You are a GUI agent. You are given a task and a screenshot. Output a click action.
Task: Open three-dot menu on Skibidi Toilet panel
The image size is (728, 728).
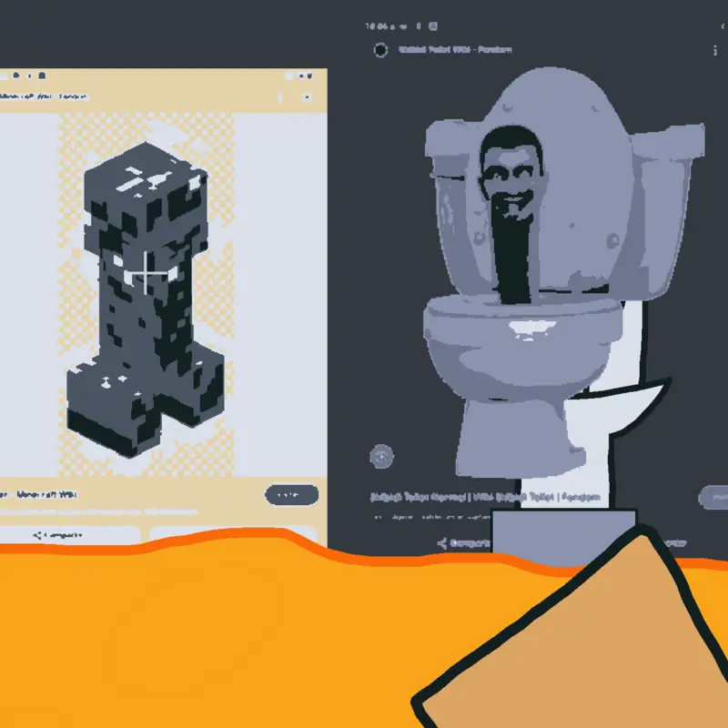pyautogui.click(x=715, y=50)
